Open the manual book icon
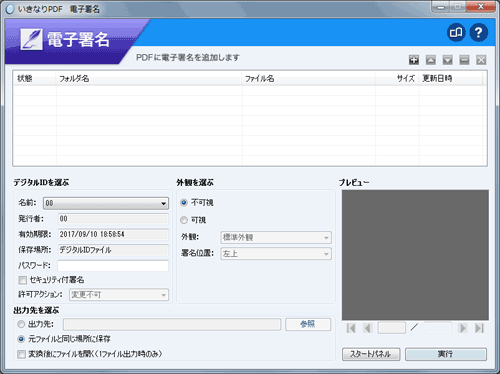 456,32
